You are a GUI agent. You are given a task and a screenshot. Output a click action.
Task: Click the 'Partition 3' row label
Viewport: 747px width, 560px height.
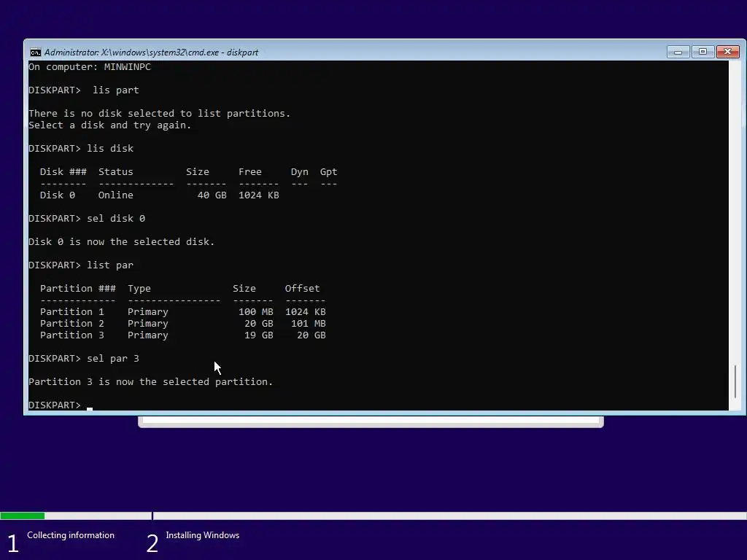(72, 335)
